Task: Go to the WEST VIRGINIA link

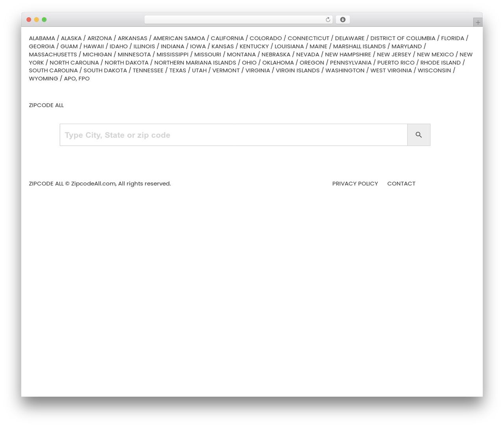Action: pos(391,71)
